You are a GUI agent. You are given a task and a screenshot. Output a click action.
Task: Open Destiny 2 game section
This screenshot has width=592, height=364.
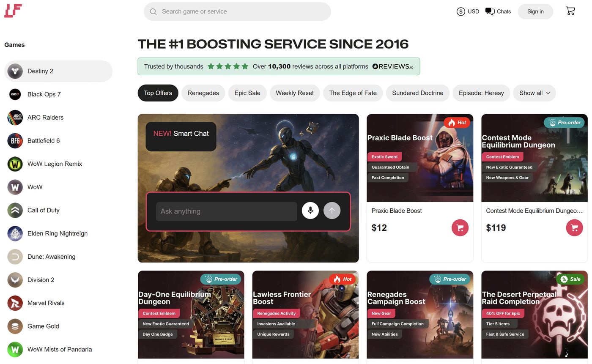(40, 71)
